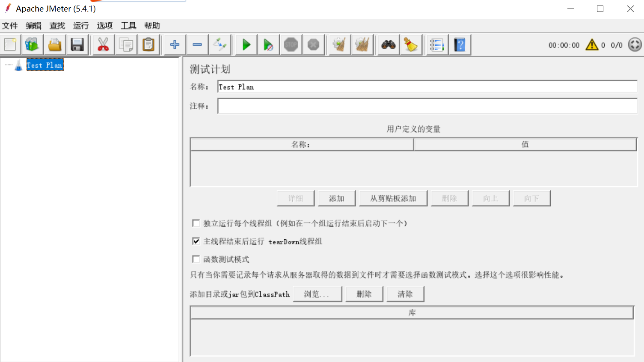Image resolution: width=644 pixels, height=362 pixels.
Task: Open Search with binoculars icon
Action: click(x=389, y=45)
